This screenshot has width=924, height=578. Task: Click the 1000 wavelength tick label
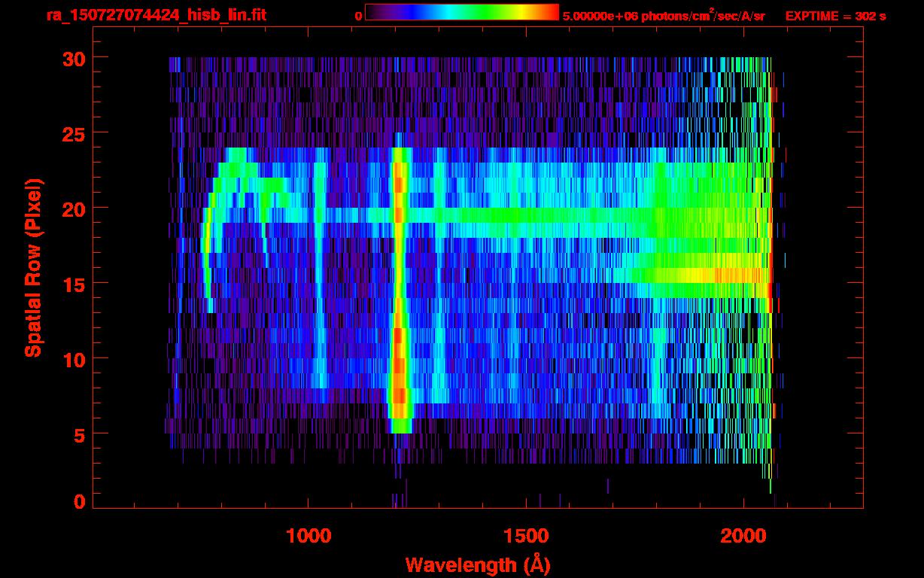tap(309, 536)
